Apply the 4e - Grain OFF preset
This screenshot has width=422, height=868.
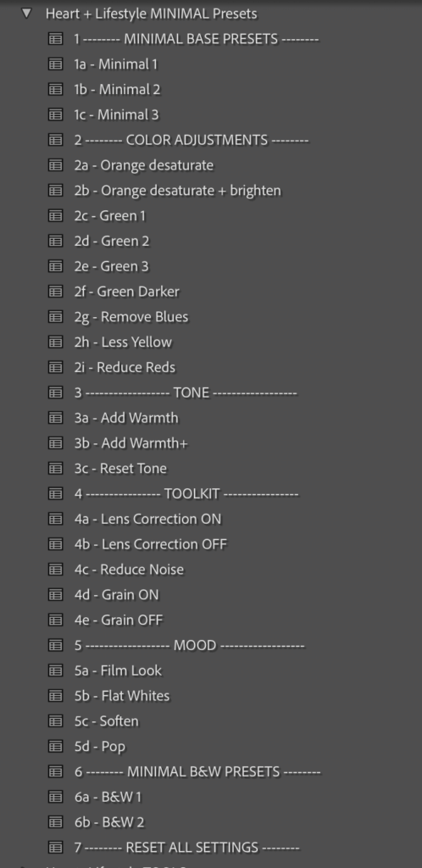click(x=119, y=620)
